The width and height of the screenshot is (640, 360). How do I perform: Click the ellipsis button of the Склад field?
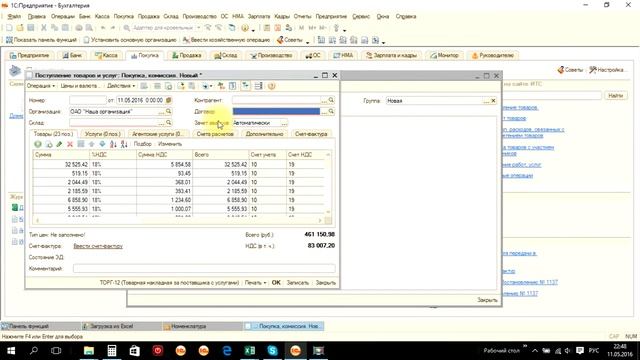point(161,122)
